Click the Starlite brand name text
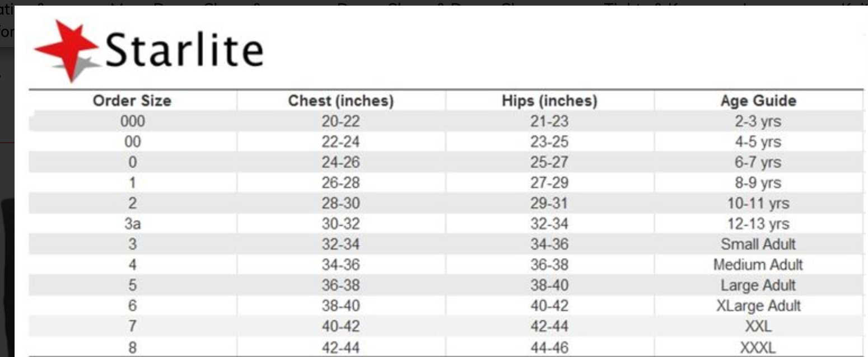The width and height of the screenshot is (868, 357). 184,49
